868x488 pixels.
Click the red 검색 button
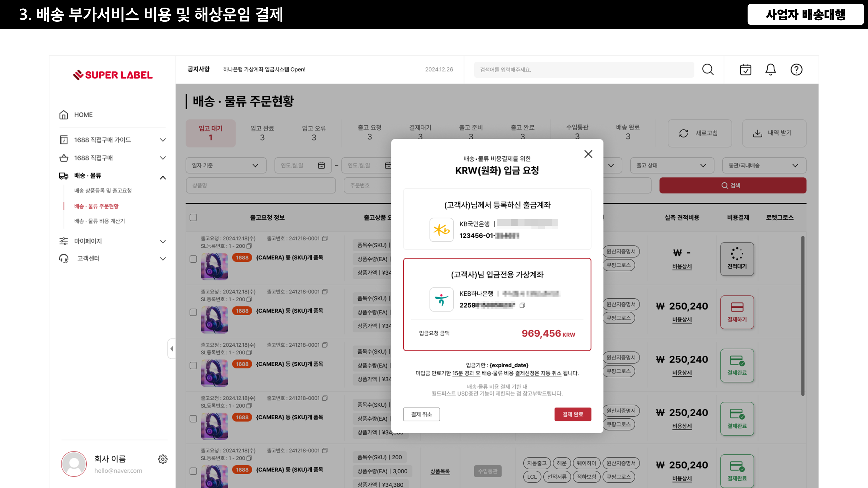(733, 186)
